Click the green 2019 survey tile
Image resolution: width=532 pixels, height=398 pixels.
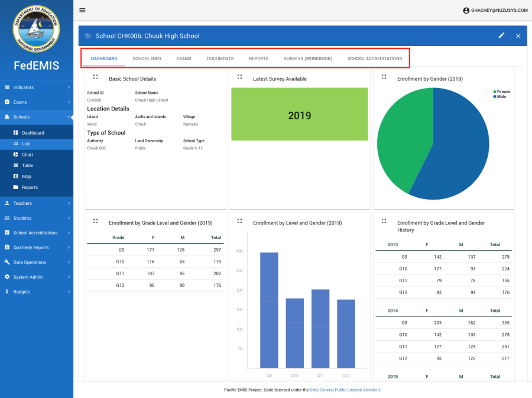coord(299,115)
